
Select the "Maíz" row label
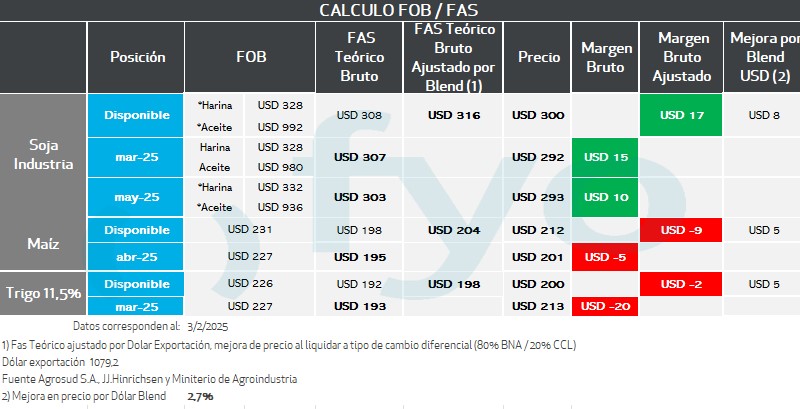(43, 242)
